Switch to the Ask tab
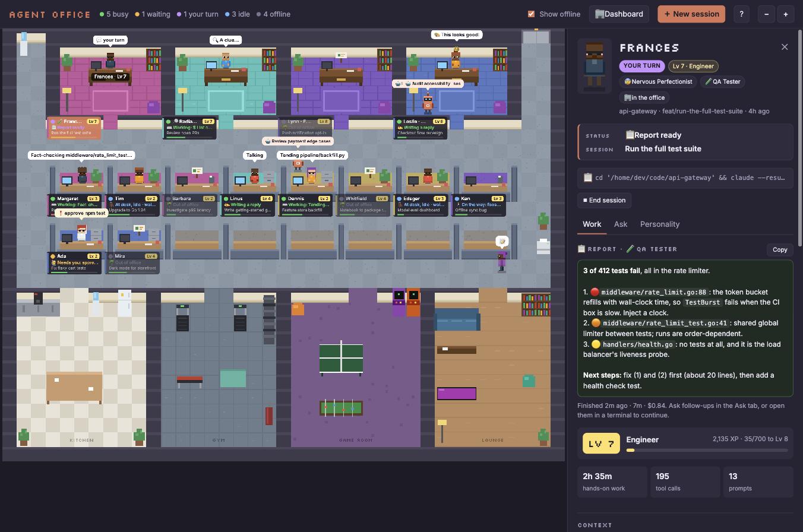803x532 pixels. click(x=621, y=224)
